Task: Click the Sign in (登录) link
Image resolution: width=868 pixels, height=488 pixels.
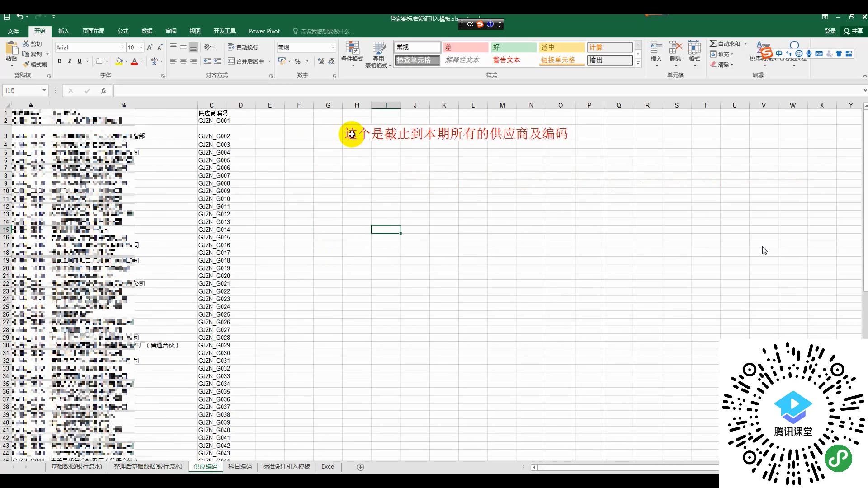Action: click(830, 31)
